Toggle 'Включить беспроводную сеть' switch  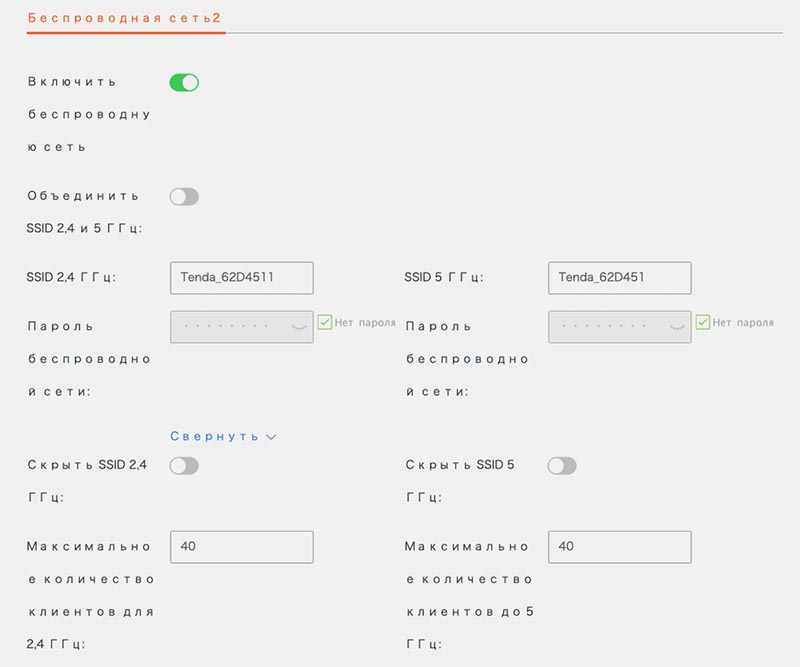click(x=184, y=82)
